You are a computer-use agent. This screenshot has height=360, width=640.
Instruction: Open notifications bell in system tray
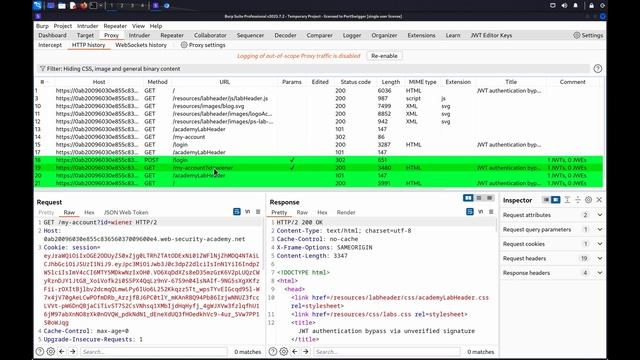coord(576,5)
